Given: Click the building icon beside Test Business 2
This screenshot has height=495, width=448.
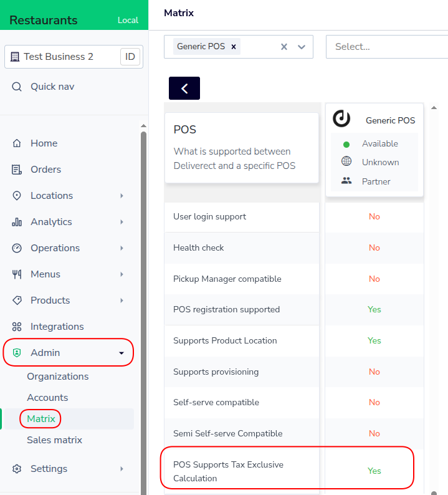Looking at the screenshot, I should tap(15, 57).
